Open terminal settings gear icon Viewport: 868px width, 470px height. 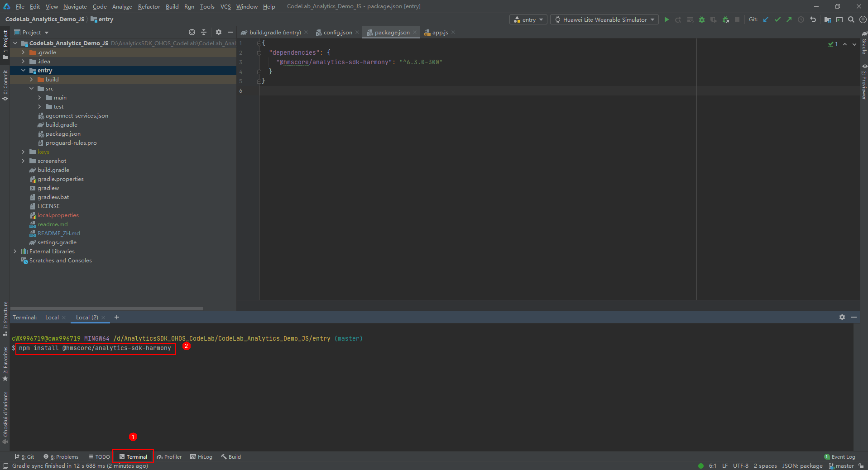[842, 317]
